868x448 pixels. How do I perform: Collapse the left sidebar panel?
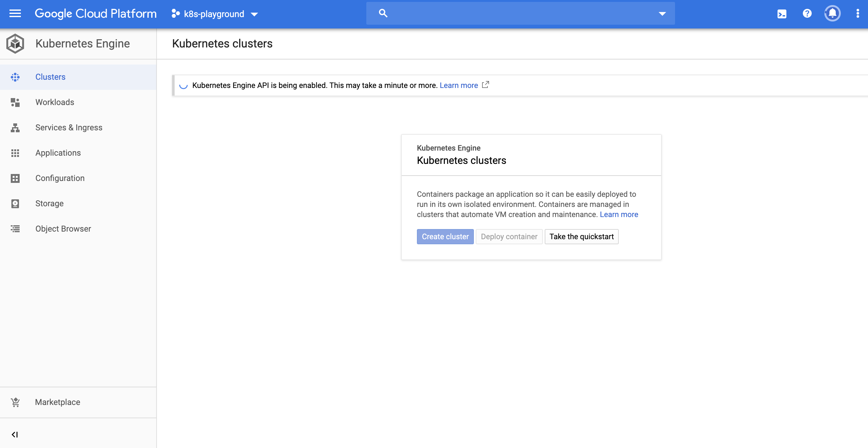point(15,434)
